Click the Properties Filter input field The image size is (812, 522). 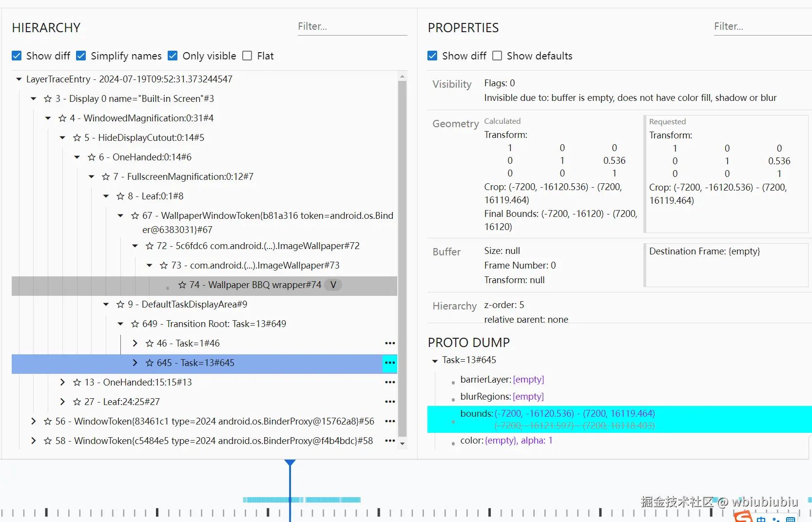tap(763, 27)
